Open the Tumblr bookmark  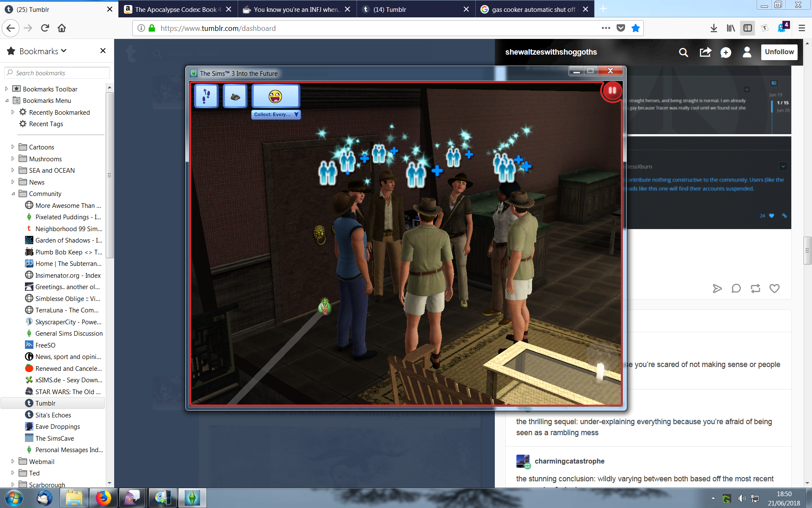click(x=52, y=403)
